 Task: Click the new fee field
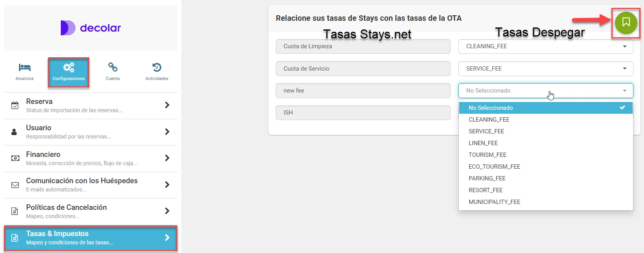pyautogui.click(x=363, y=91)
